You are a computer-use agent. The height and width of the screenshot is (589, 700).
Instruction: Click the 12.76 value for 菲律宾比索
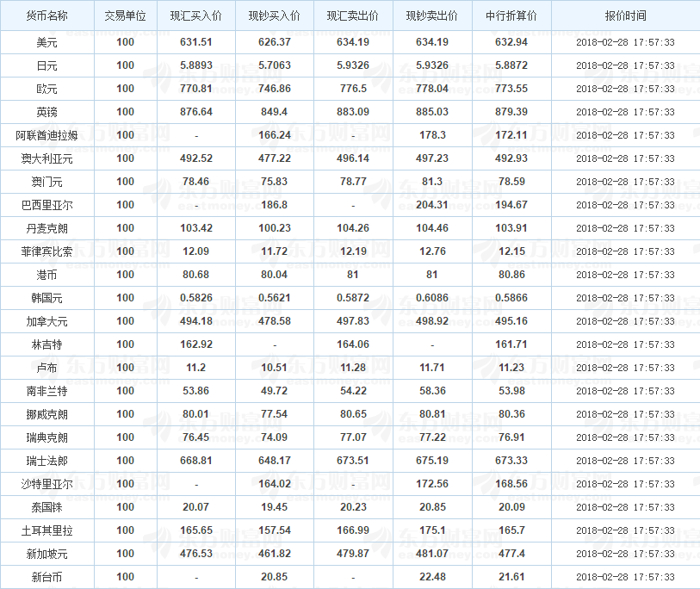point(431,251)
